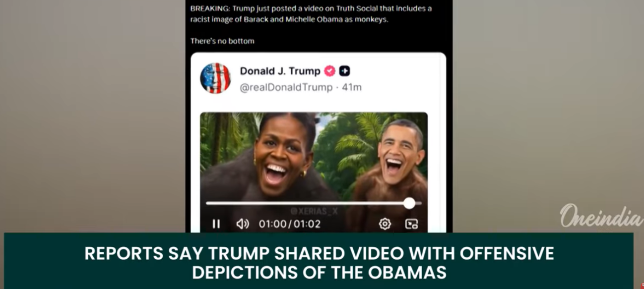The height and width of the screenshot is (289, 644).
Task: Open the video settings gear
Action: 385,224
